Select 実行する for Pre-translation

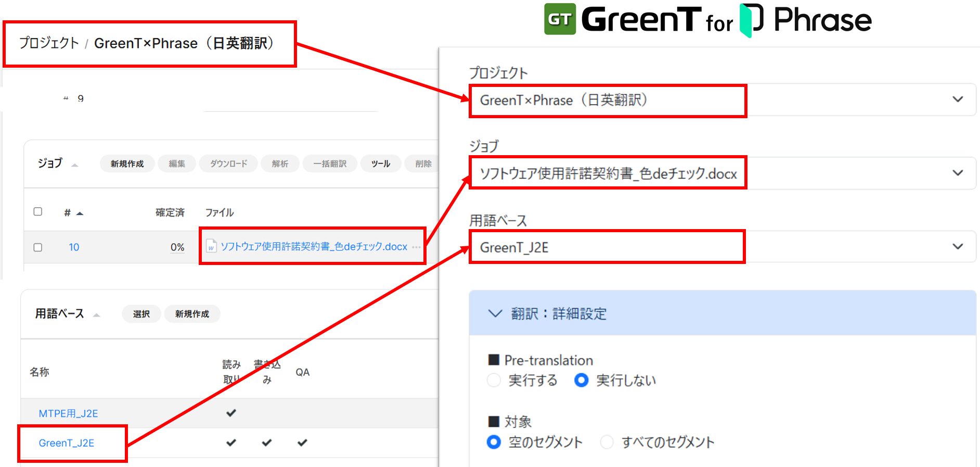tap(494, 381)
